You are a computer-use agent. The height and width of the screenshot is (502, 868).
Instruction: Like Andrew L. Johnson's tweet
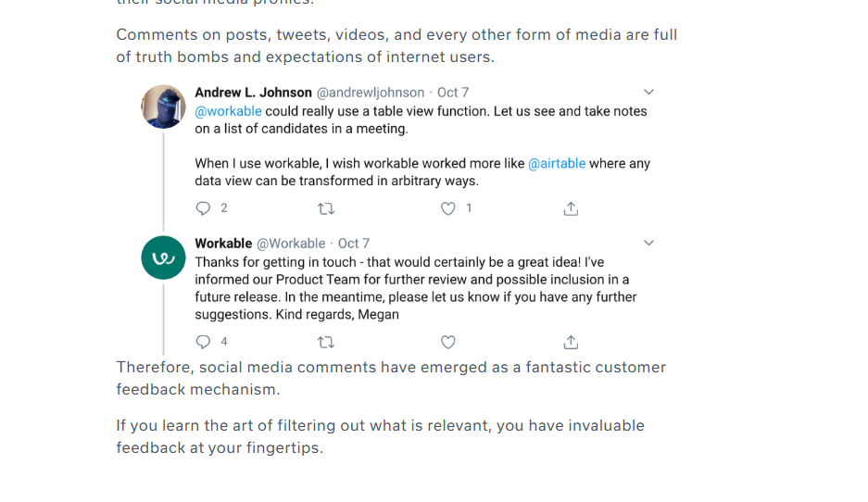point(447,208)
